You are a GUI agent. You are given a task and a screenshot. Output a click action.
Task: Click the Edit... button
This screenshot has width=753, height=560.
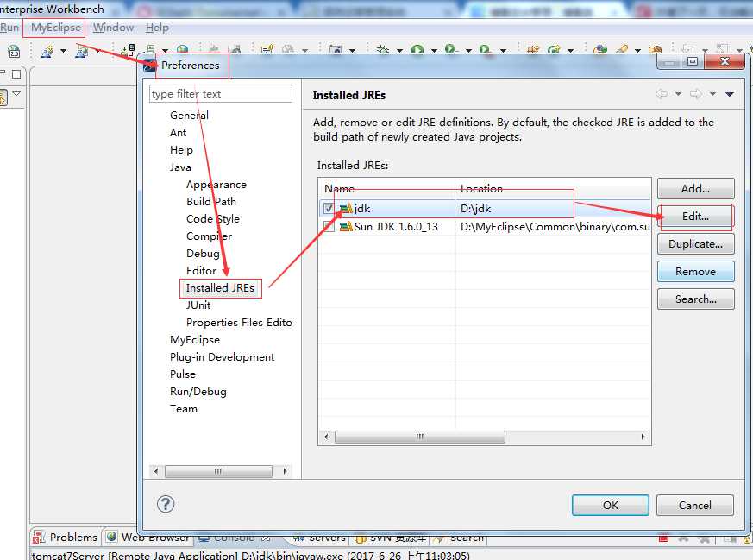pos(695,217)
